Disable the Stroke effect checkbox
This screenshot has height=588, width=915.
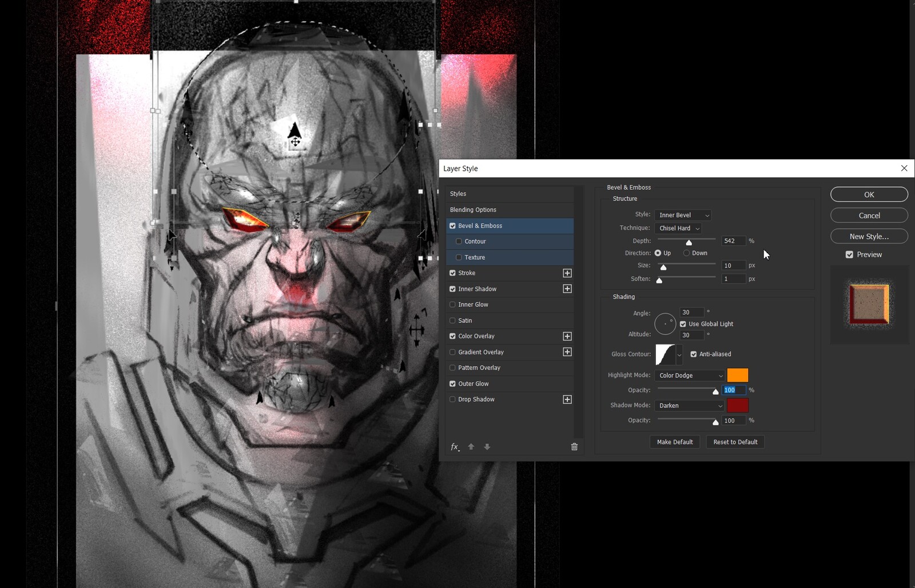pos(452,273)
